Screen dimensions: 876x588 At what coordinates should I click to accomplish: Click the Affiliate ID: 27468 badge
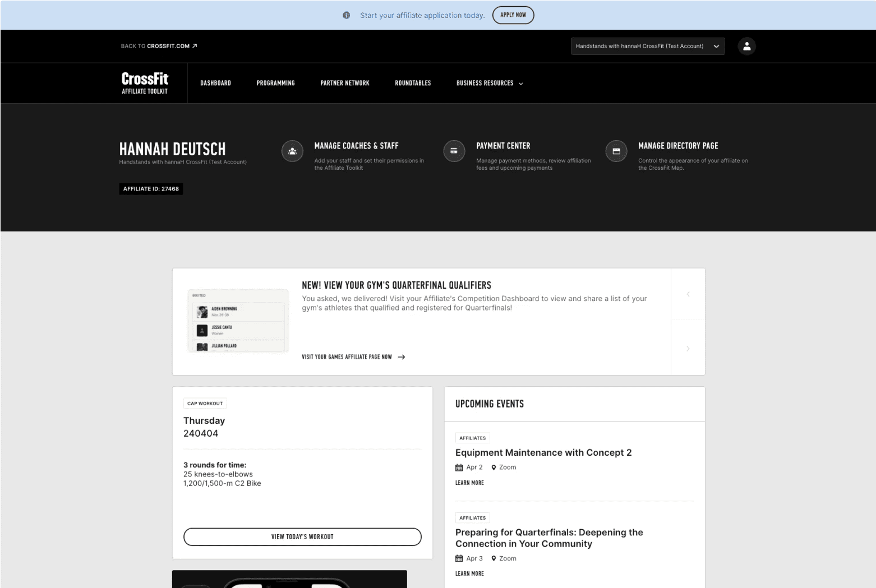[151, 189]
